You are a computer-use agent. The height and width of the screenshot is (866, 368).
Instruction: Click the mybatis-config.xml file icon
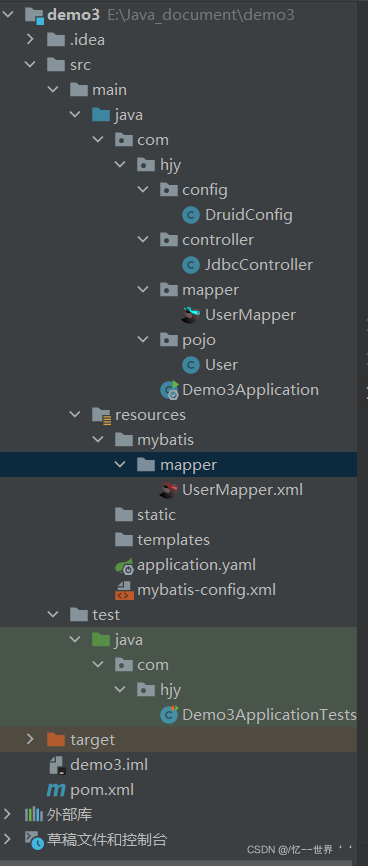click(124, 590)
